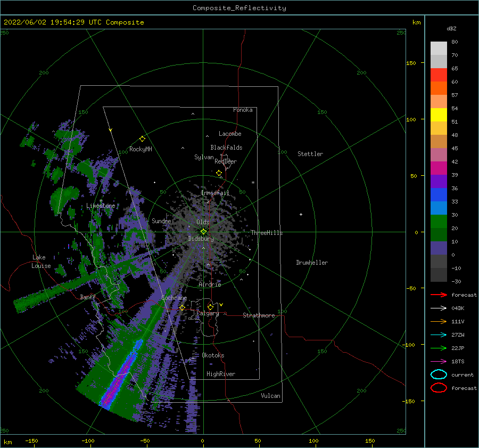Click the Lake Louise label
Image resolution: width=479 pixels, height=448 pixels.
pos(41,262)
